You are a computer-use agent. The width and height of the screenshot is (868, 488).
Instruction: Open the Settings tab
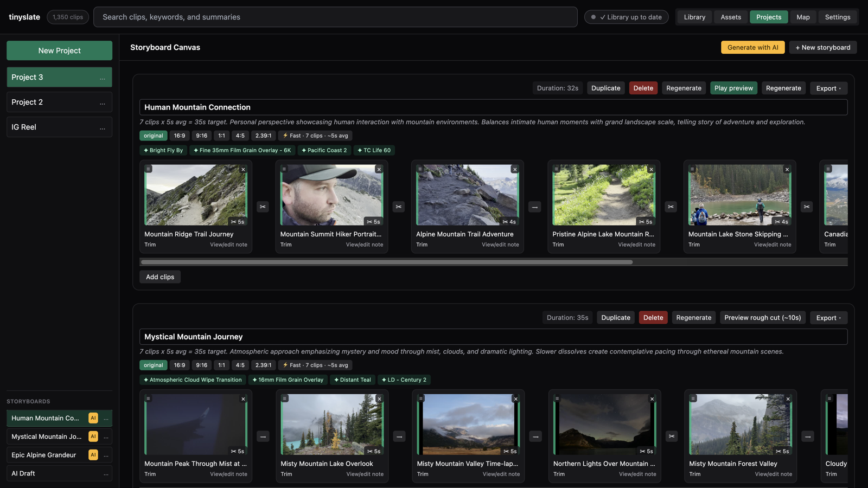tap(838, 17)
